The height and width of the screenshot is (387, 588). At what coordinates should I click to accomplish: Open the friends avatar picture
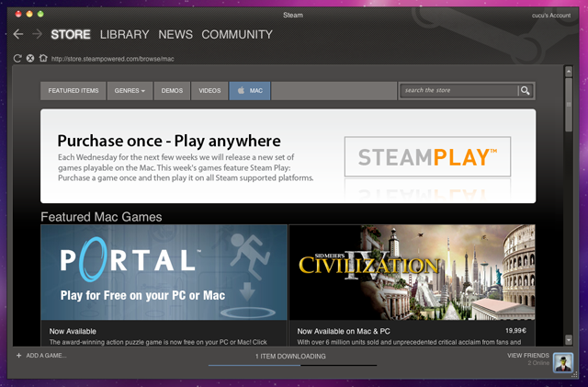click(x=563, y=362)
